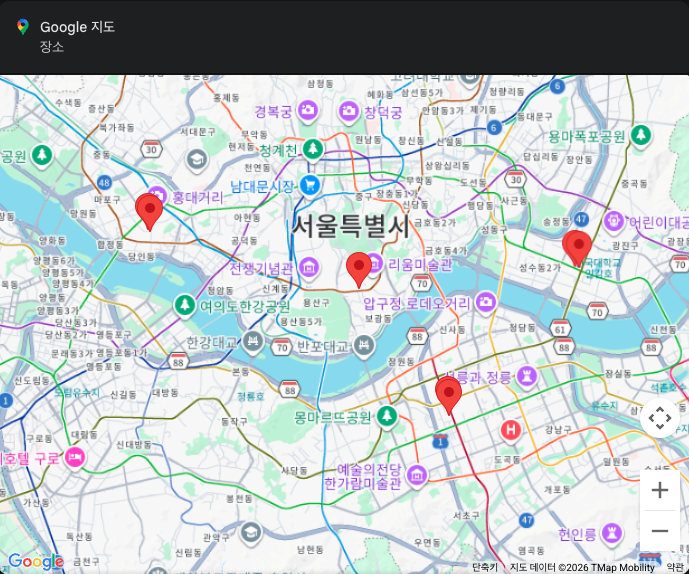The image size is (689, 574).
Task: Zoom out with the minus button
Action: click(660, 531)
